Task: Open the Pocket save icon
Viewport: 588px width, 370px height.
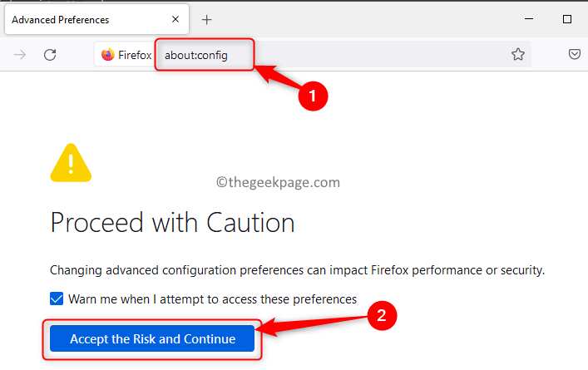Action: pyautogui.click(x=575, y=55)
